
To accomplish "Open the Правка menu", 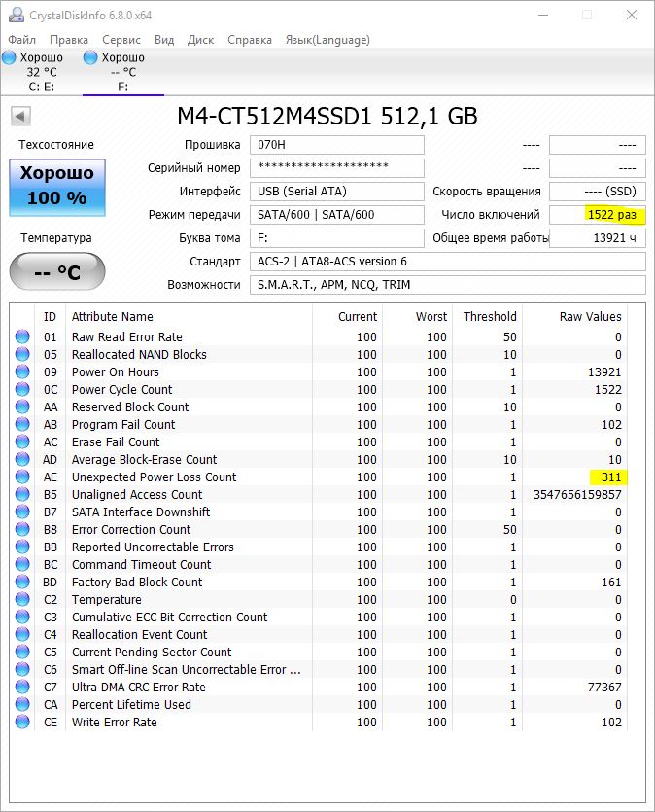I will [69, 40].
